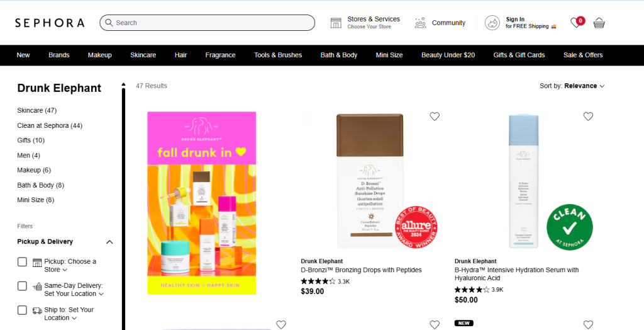Click the NEW badge on bottom product

[x=464, y=323]
